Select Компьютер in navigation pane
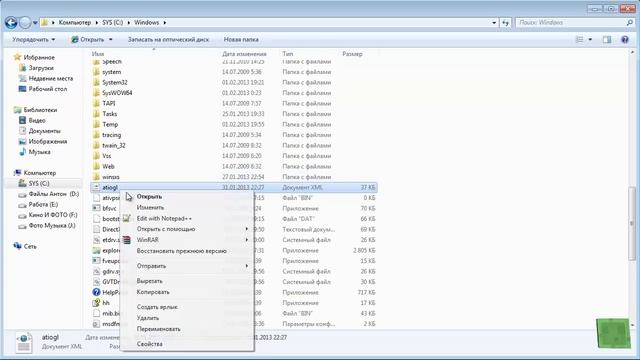Image resolution: width=640 pixels, height=360 pixels. click(35, 173)
